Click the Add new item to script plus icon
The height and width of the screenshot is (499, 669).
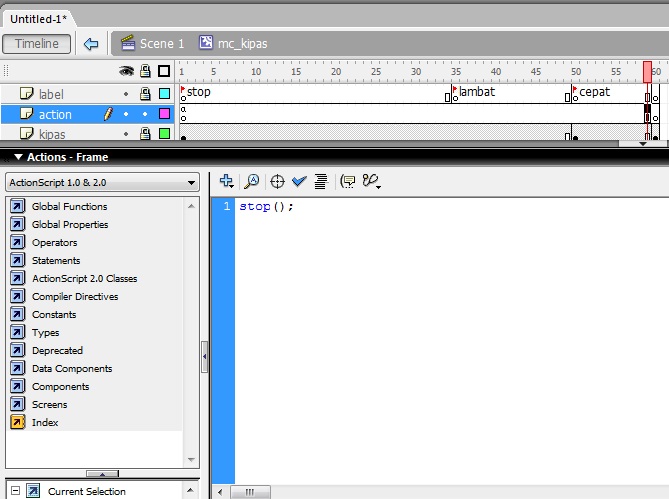click(227, 181)
